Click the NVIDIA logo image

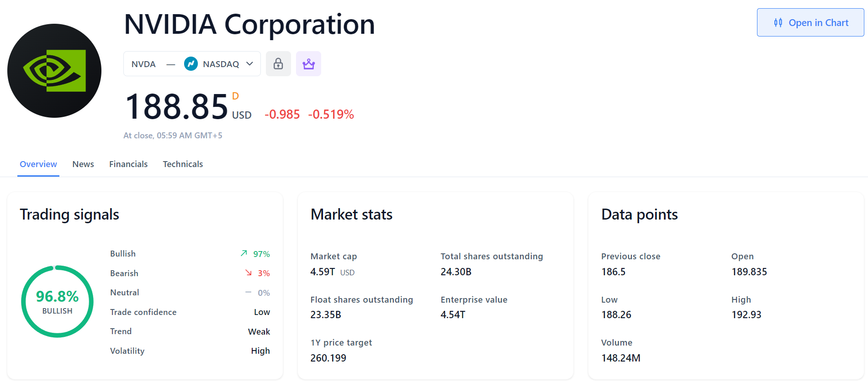click(54, 71)
